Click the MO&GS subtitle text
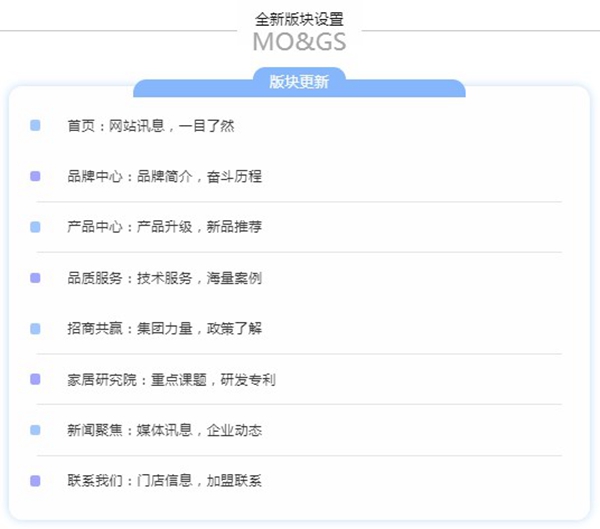This screenshot has width=600, height=529. click(x=299, y=42)
